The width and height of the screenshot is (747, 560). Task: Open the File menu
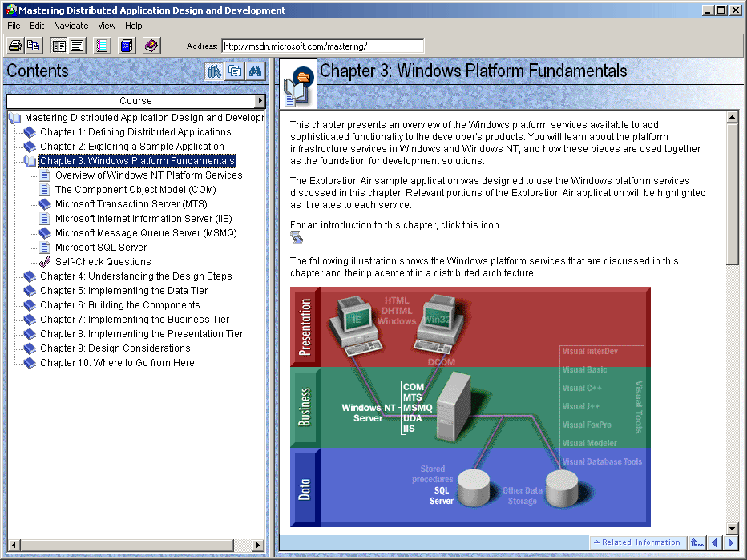pos(14,26)
